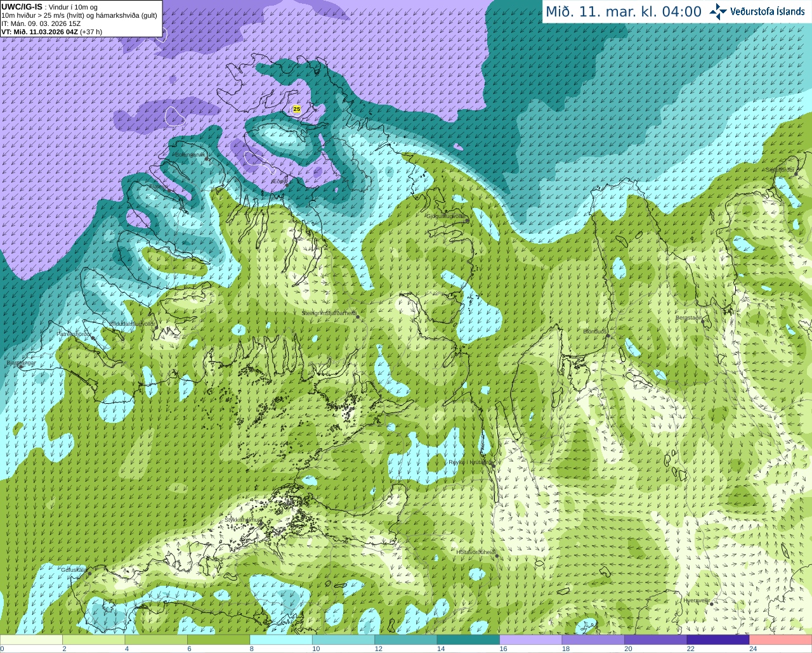Click the legend value 8 label

click(252, 649)
